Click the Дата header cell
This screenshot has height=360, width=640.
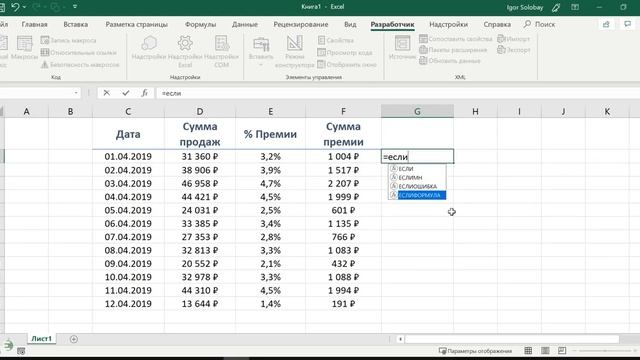coord(128,134)
